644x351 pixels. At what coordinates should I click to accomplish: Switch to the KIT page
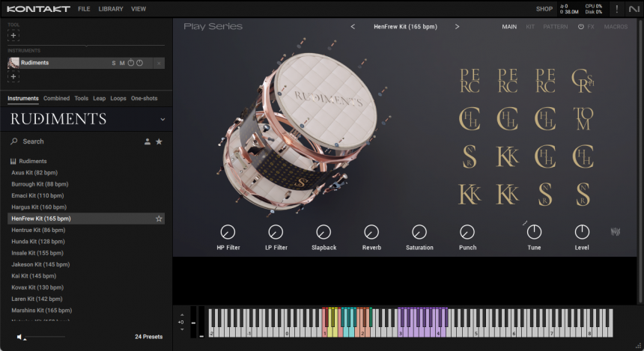click(x=530, y=27)
